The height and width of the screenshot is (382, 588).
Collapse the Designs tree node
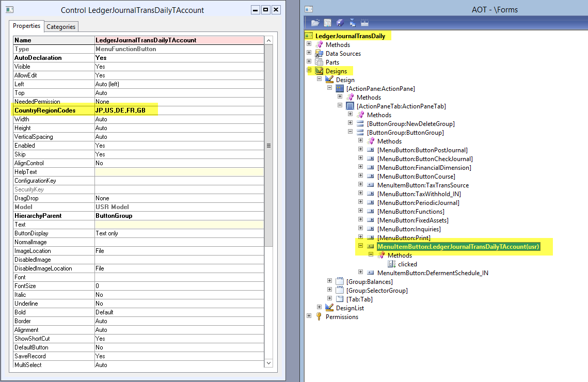coord(309,71)
